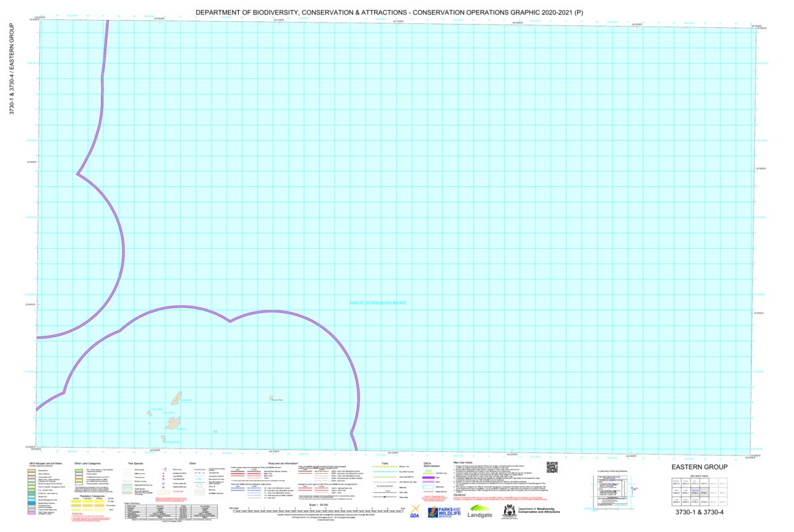Screen dimensions: 794x532
Task: Click the EASTERN GROUP heading at bottom right
Action: 699,467
